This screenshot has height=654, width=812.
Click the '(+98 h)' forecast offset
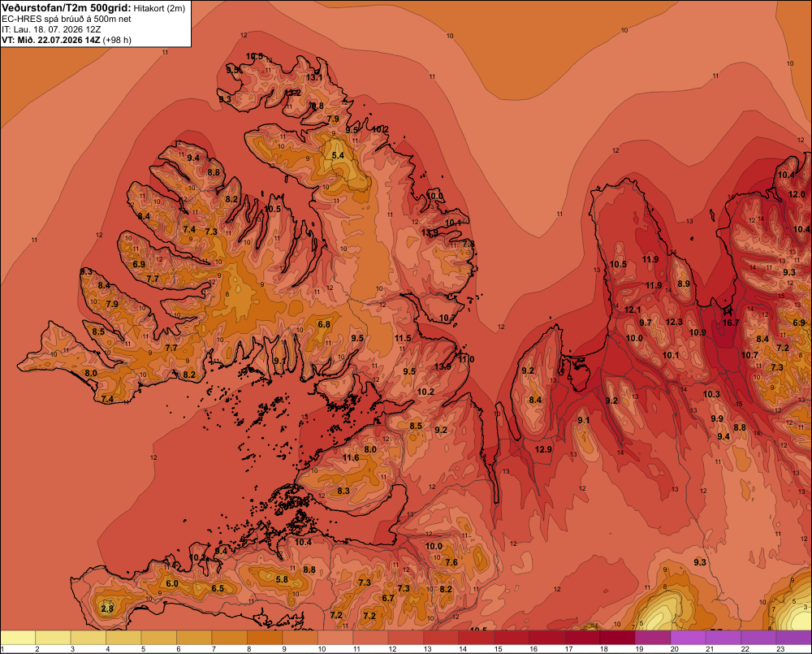[116, 40]
